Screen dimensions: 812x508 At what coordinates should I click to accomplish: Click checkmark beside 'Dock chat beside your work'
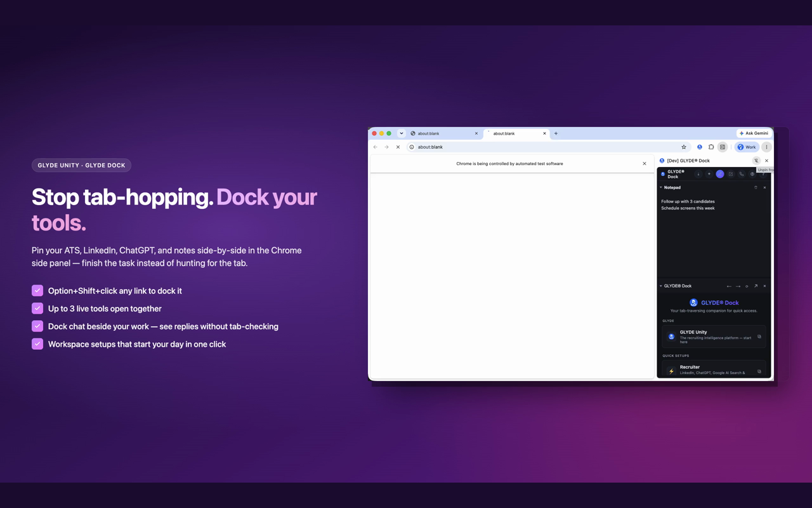[37, 326]
